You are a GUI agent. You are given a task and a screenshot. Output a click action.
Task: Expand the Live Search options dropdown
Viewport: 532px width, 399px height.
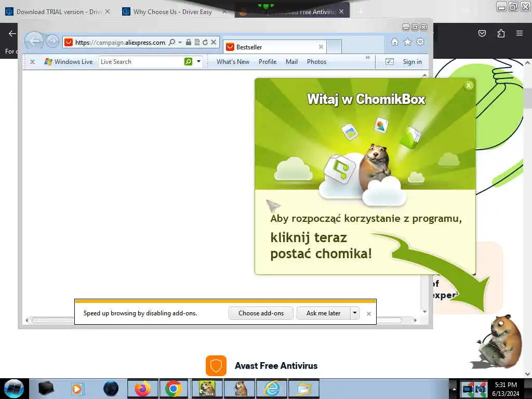tap(199, 61)
